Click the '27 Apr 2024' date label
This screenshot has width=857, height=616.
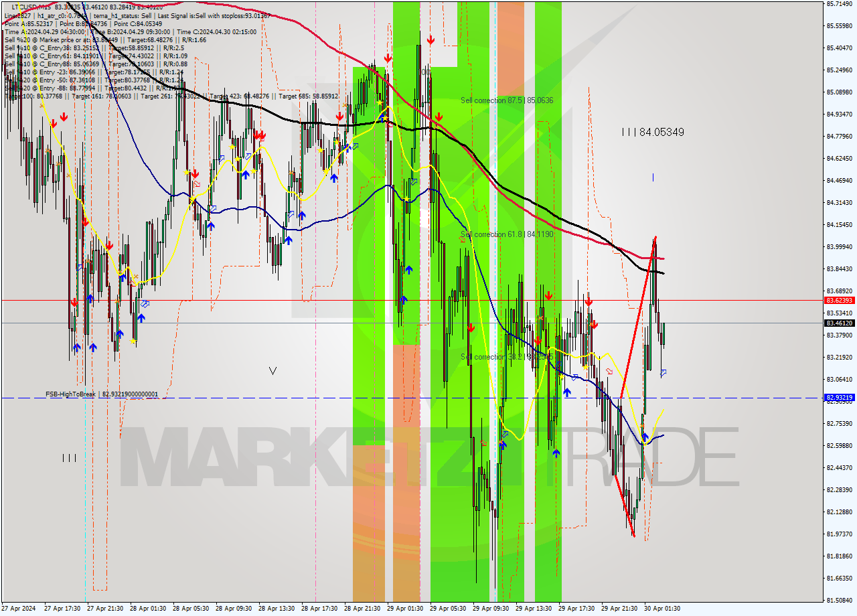pos(19,609)
